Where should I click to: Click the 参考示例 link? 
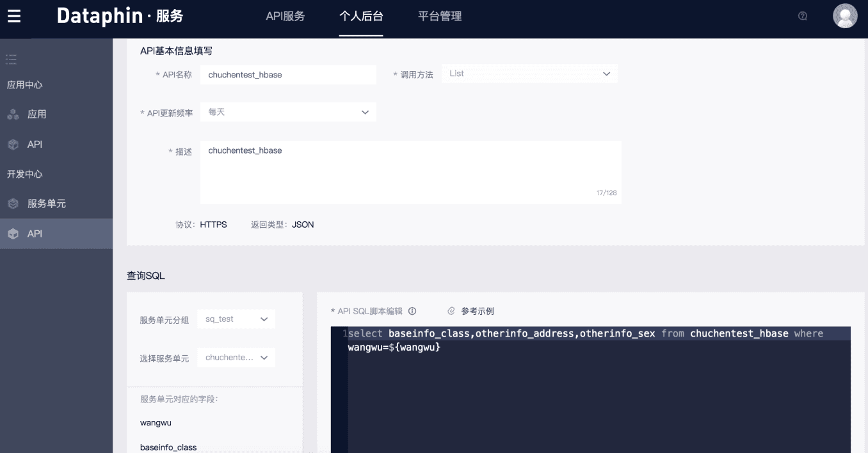[x=478, y=311]
